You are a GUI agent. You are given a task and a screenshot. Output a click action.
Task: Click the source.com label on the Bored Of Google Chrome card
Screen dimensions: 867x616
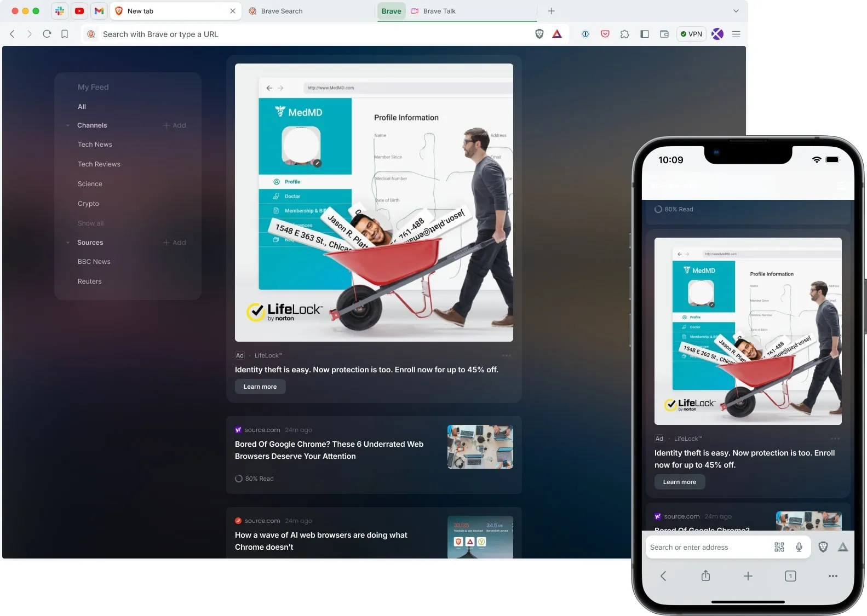tap(262, 430)
